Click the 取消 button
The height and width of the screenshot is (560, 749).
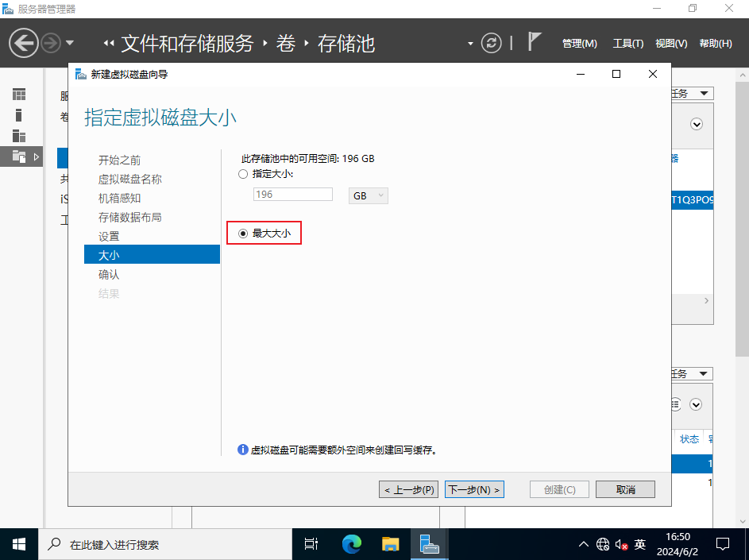pos(625,489)
